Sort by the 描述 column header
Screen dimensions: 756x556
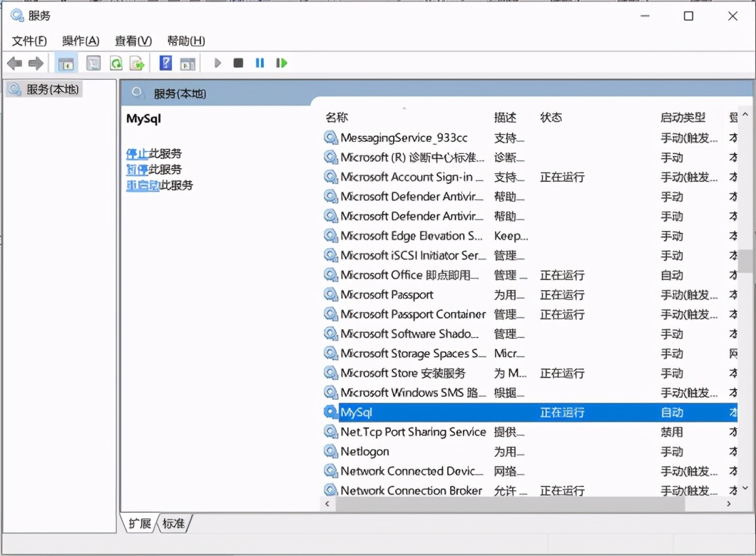pyautogui.click(x=505, y=117)
